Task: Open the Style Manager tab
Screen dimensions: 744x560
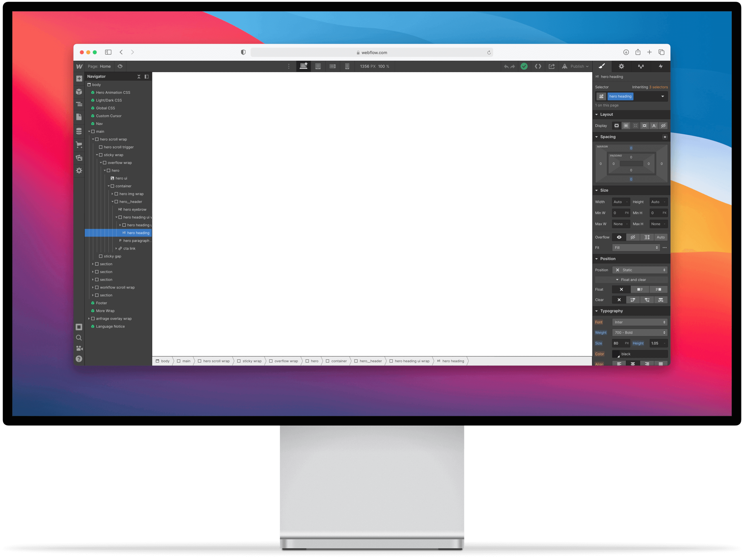Action: point(641,66)
